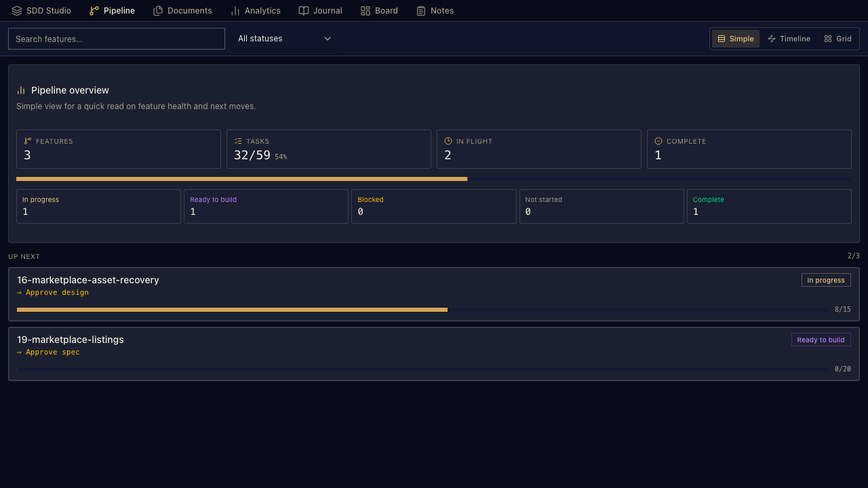Click the Complete stat card at top
868x488 pixels.
coord(749,149)
